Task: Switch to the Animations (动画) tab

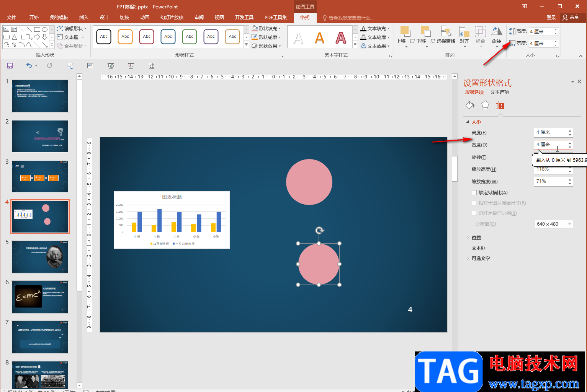Action: pyautogui.click(x=144, y=17)
